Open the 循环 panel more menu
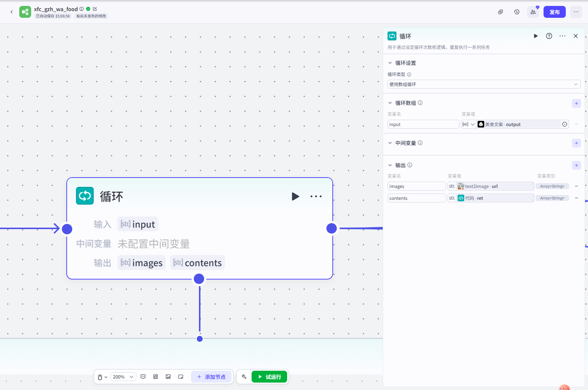Viewport: 588px width, 390px height. [562, 36]
